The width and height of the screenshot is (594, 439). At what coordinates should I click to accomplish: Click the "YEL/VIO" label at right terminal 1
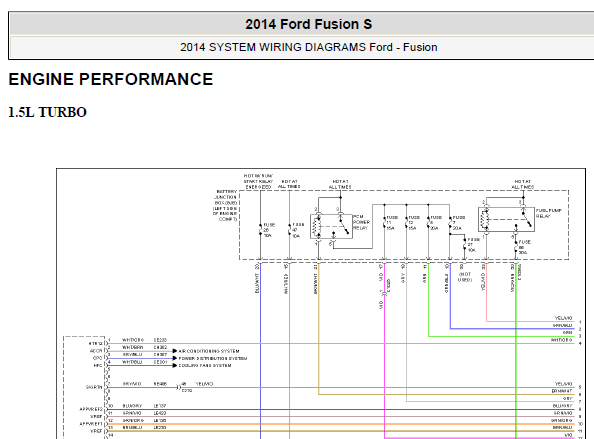pos(563,318)
